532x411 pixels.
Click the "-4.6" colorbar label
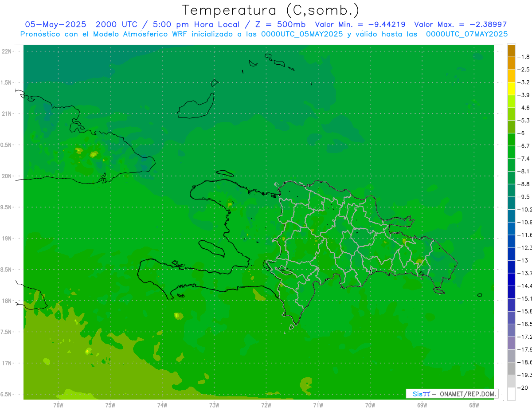pos(524,108)
